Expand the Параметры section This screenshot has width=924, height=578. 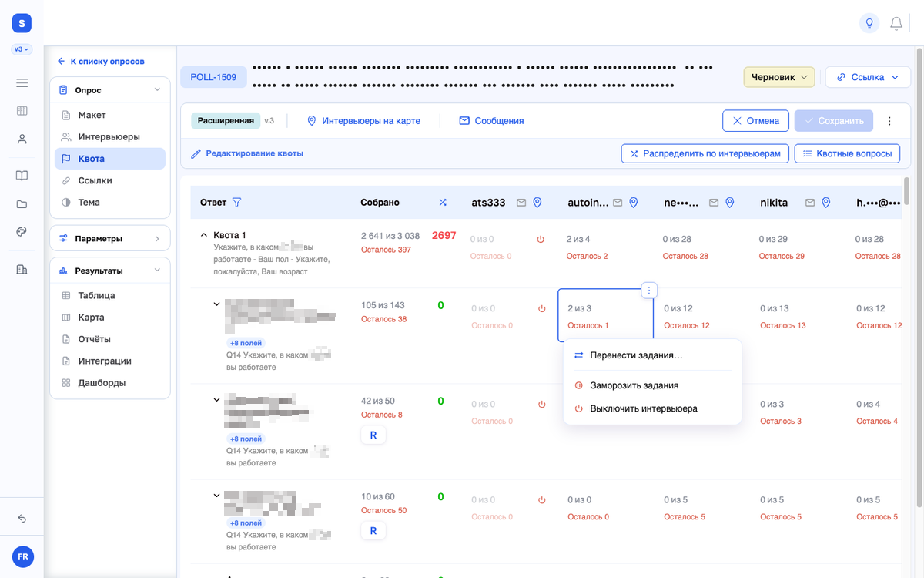tap(110, 238)
